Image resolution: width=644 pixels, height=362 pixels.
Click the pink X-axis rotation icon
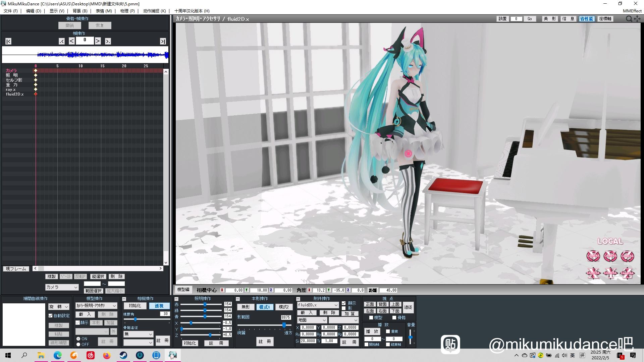(x=593, y=256)
